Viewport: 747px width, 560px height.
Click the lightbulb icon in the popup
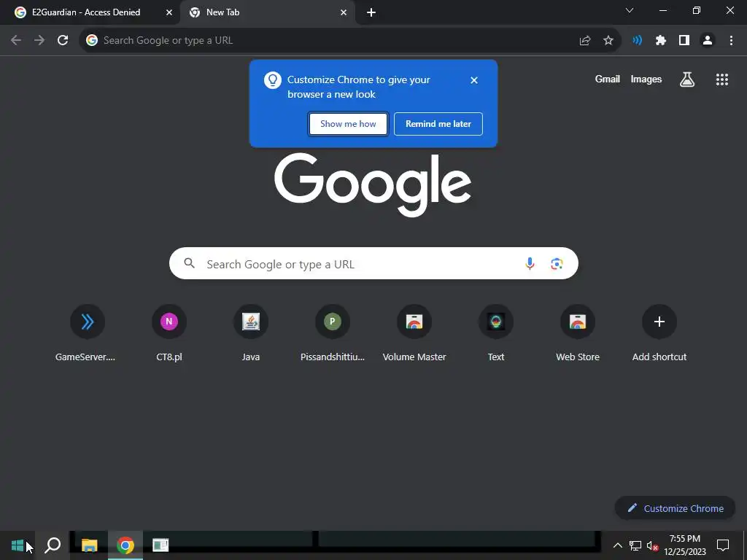(x=273, y=80)
